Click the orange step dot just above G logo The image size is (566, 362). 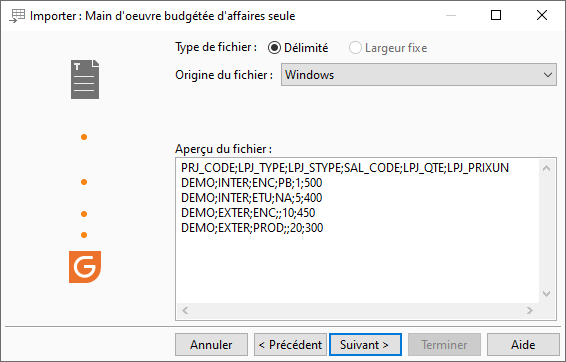tap(84, 235)
